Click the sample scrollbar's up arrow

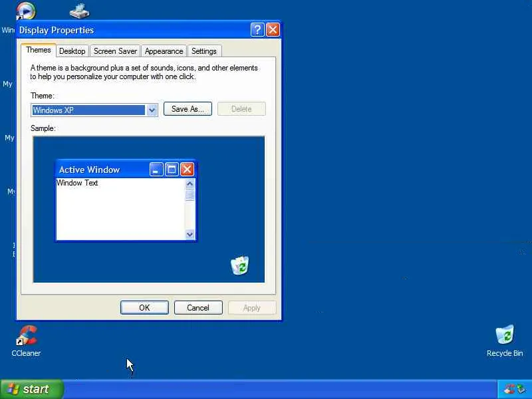pos(190,184)
